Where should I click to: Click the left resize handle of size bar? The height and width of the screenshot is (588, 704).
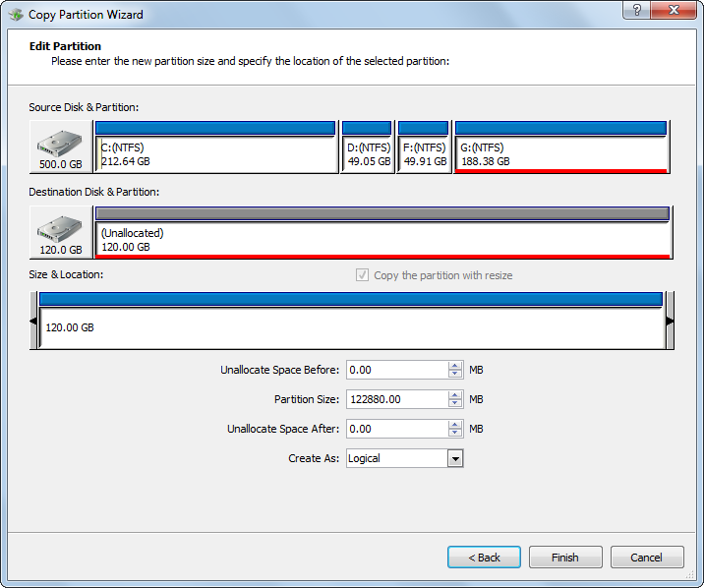[33, 321]
